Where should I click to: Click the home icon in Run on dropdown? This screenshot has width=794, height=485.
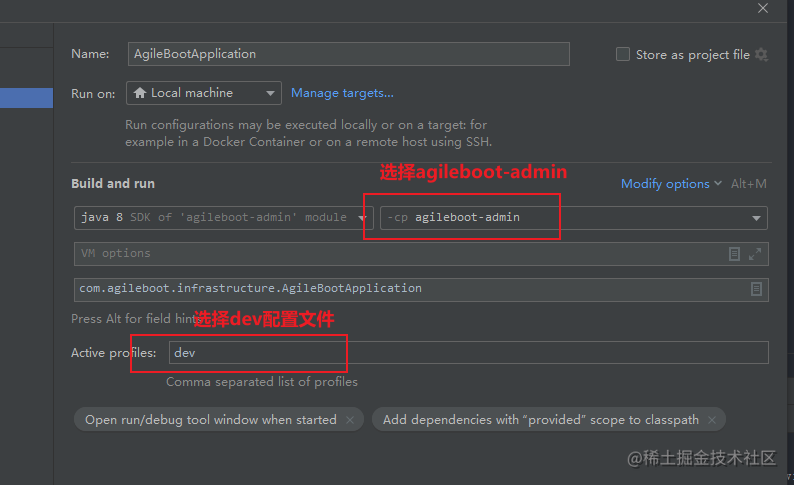tap(140, 93)
